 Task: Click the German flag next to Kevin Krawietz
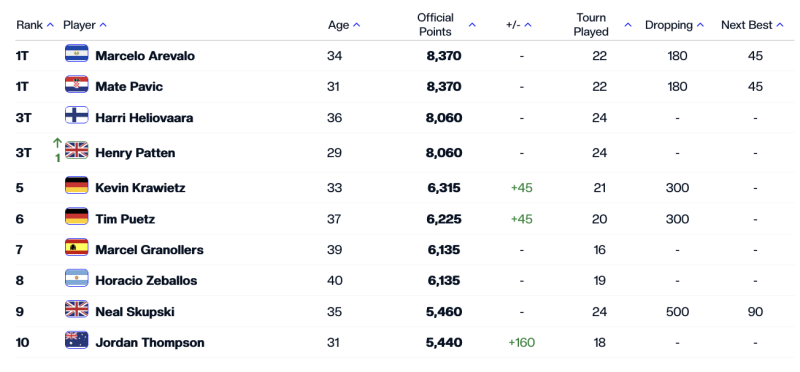pos(77,186)
